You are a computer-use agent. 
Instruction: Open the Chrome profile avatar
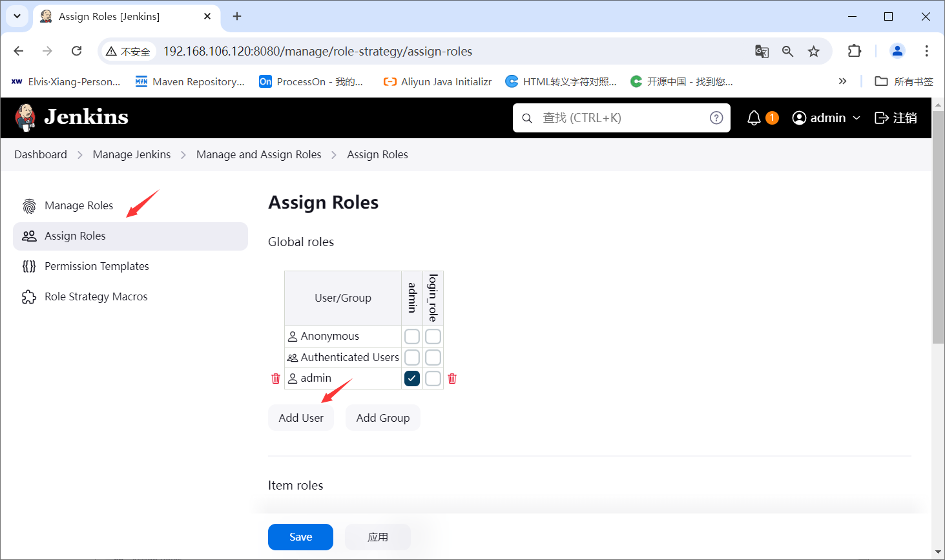[897, 51]
